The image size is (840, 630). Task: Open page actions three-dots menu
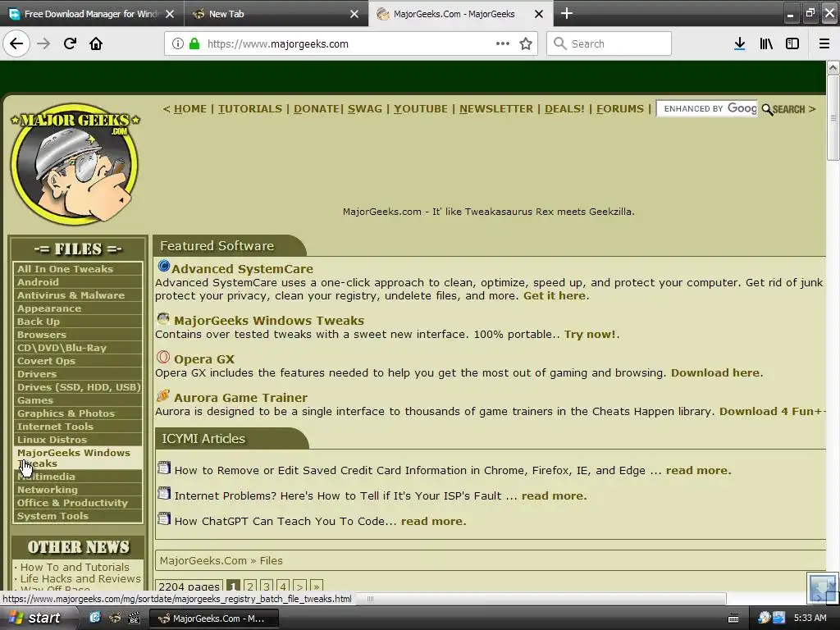[503, 43]
